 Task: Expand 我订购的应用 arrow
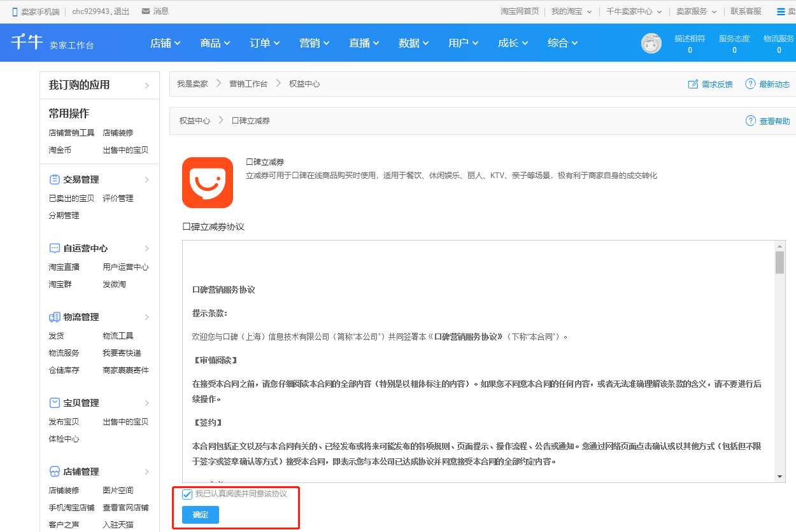coord(147,85)
